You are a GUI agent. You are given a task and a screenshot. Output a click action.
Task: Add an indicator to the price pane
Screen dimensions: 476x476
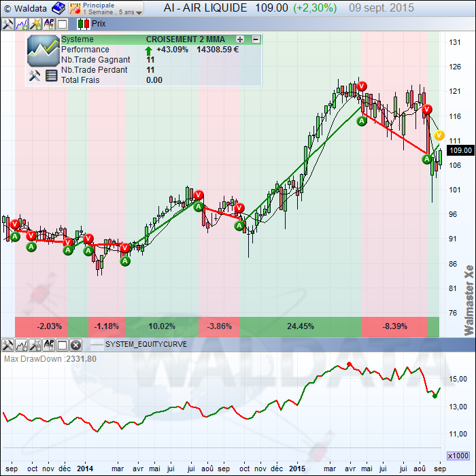coord(22,24)
